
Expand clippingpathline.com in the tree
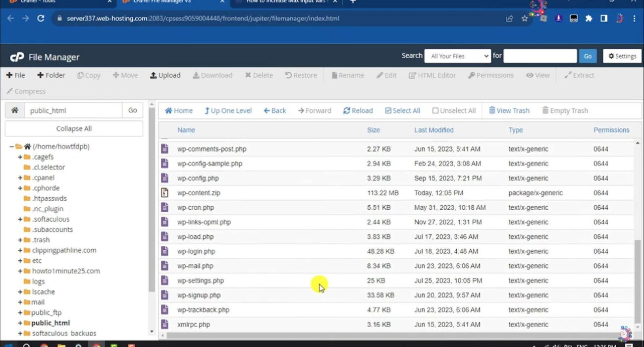pos(20,250)
